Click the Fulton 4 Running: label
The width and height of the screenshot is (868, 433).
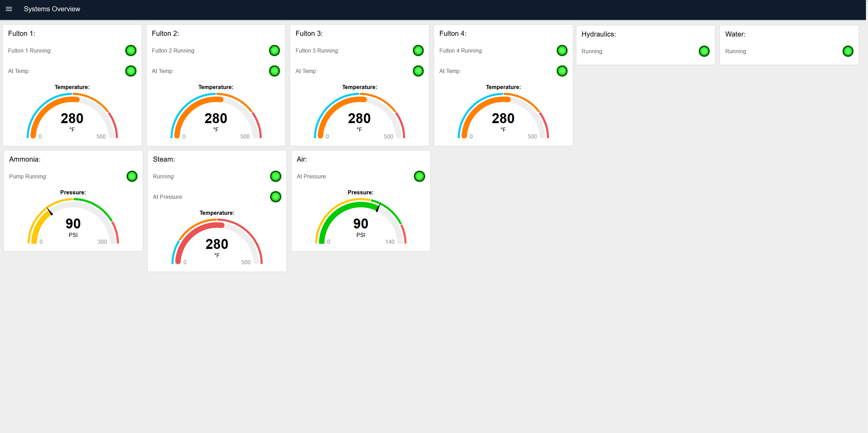click(x=461, y=51)
